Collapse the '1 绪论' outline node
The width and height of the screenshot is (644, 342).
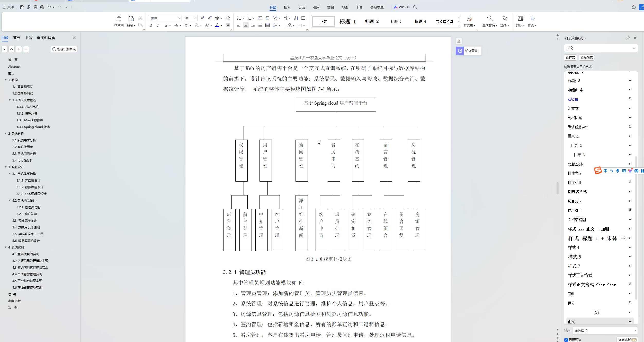coord(5,80)
